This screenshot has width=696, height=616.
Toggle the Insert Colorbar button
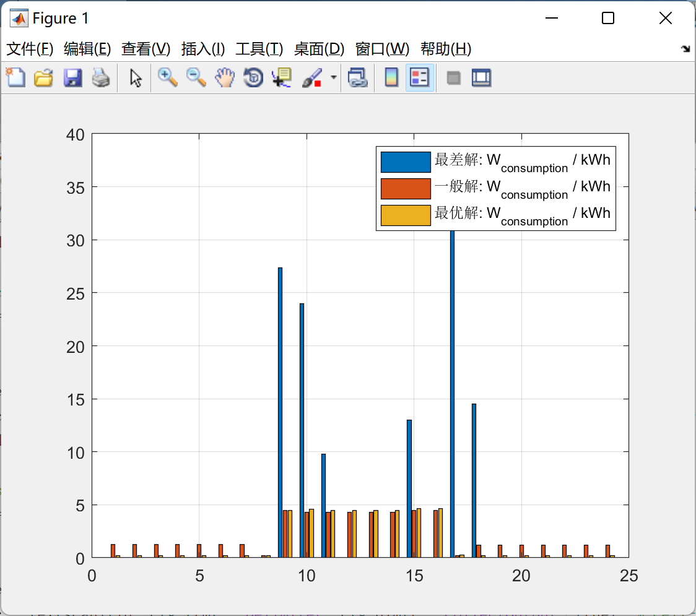coord(391,78)
